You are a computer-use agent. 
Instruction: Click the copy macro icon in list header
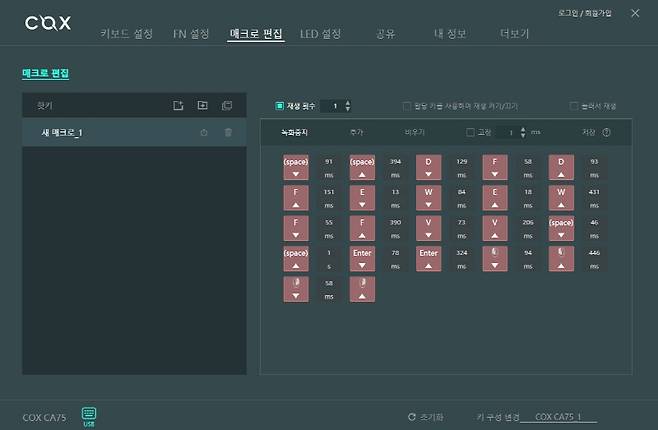tap(227, 105)
